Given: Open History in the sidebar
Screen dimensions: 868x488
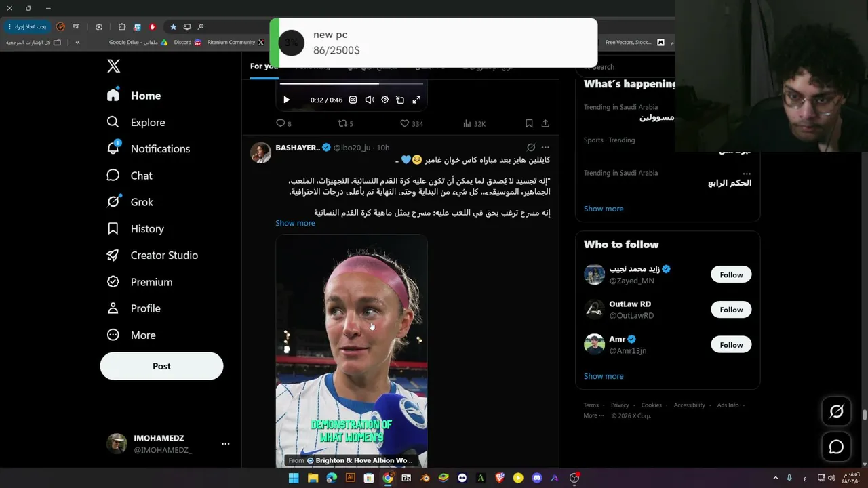Looking at the screenshot, I should click(136, 229).
